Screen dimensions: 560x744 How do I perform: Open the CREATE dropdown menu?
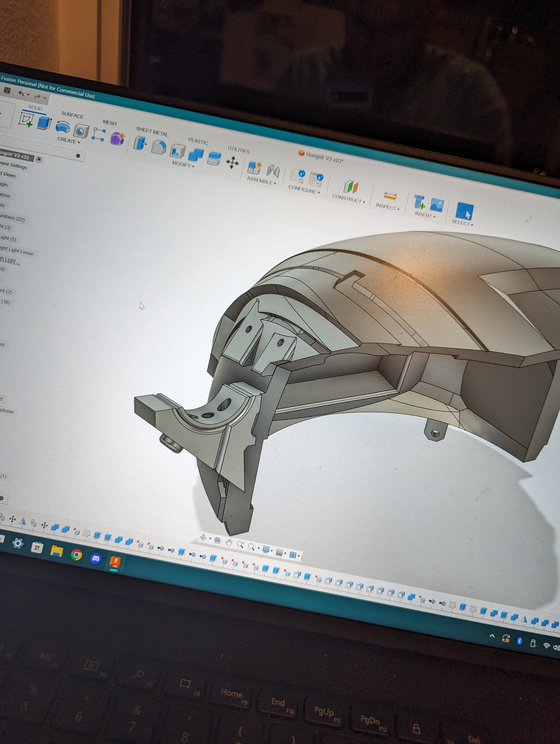point(69,140)
